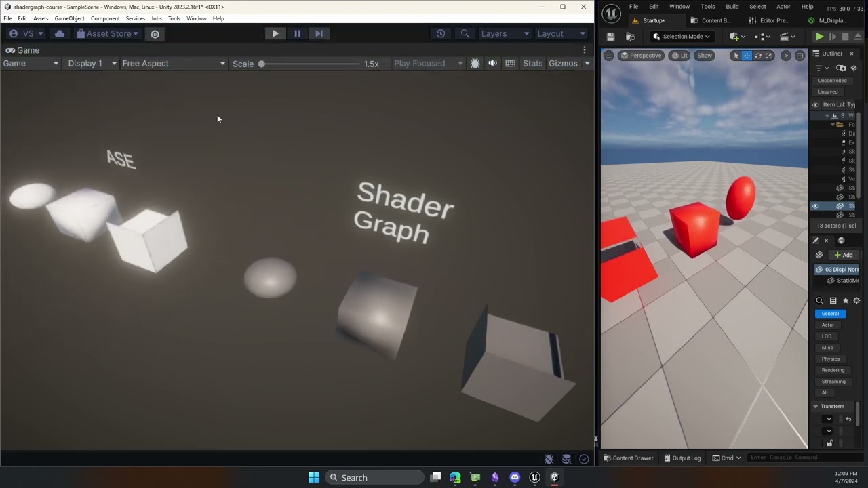This screenshot has height=488, width=868.
Task: Choose Unreal select objects cursor tool
Action: click(736, 56)
